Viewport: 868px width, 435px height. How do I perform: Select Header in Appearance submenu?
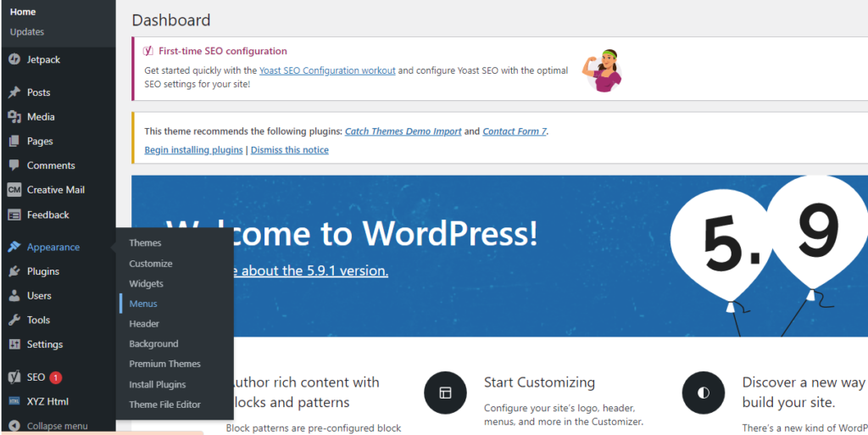[x=144, y=324]
